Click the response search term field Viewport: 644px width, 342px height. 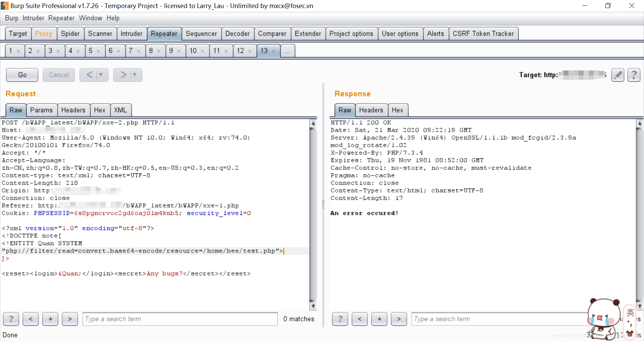[500, 319]
